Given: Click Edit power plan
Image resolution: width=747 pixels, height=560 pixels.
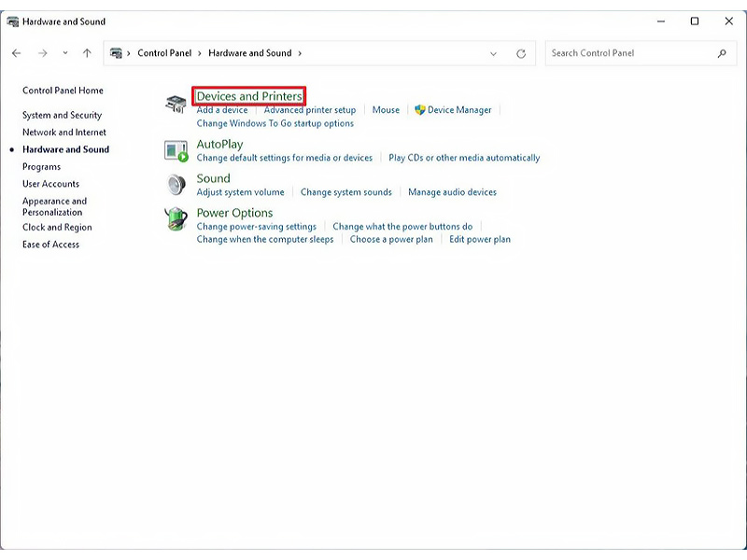Looking at the screenshot, I should pyautogui.click(x=480, y=239).
